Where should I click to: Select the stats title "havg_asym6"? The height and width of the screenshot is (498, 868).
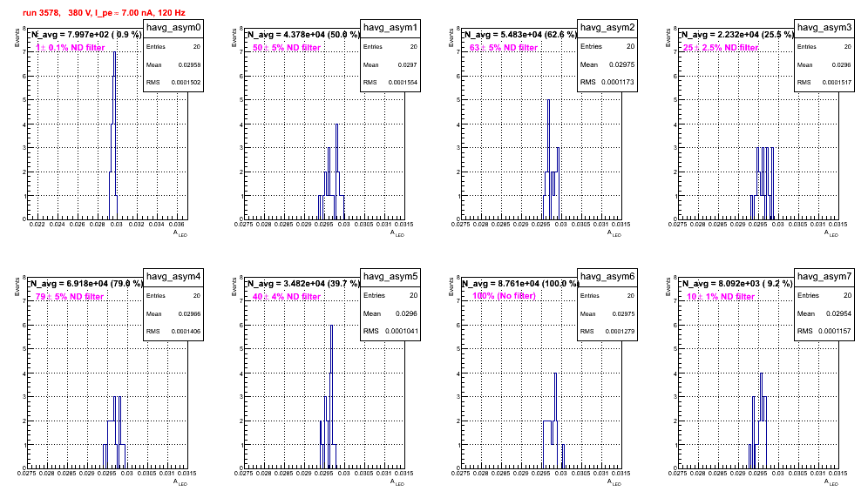pyautogui.click(x=607, y=277)
